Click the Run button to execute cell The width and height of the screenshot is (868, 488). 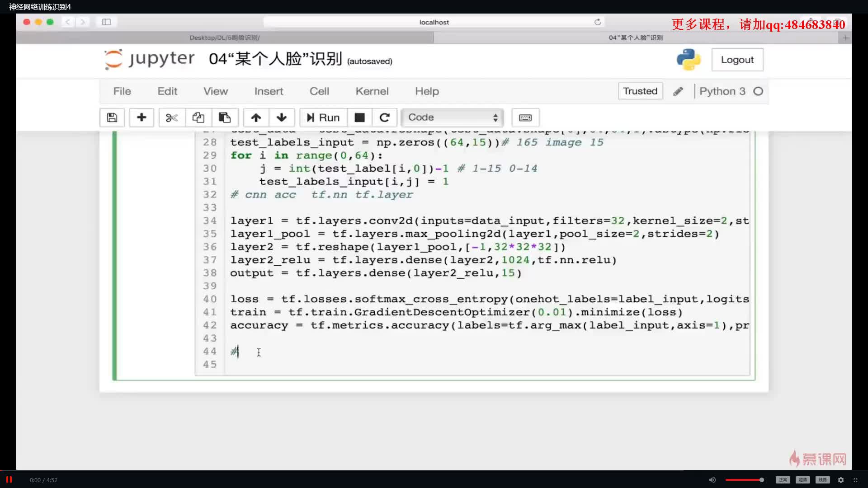point(322,117)
